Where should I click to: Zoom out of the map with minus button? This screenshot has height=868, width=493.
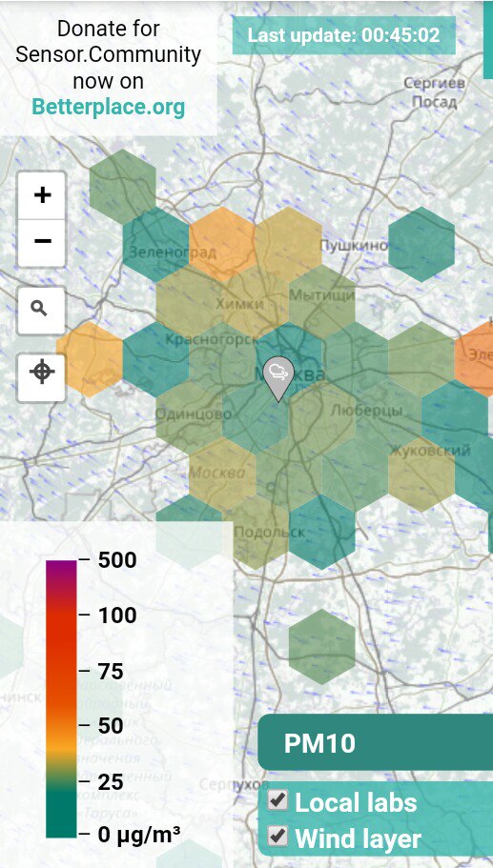[x=42, y=242]
